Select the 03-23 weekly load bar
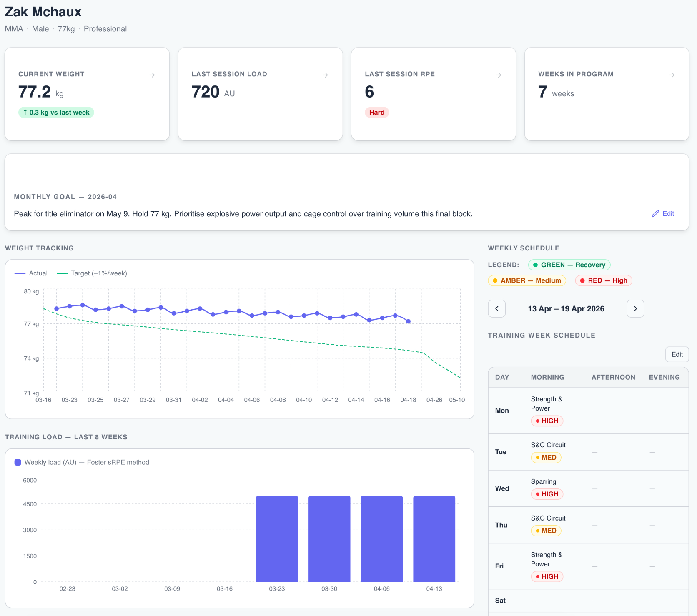 pos(277,538)
